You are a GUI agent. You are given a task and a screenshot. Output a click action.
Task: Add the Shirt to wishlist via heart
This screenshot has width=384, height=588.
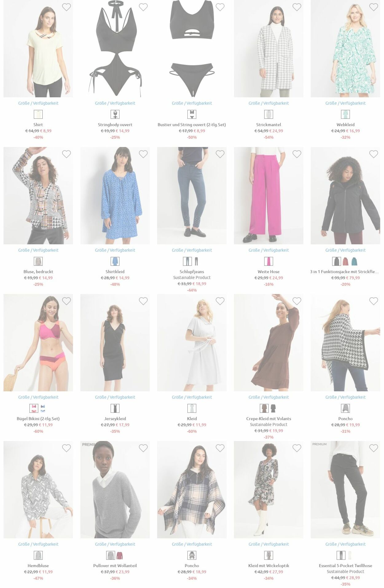pos(66,7)
